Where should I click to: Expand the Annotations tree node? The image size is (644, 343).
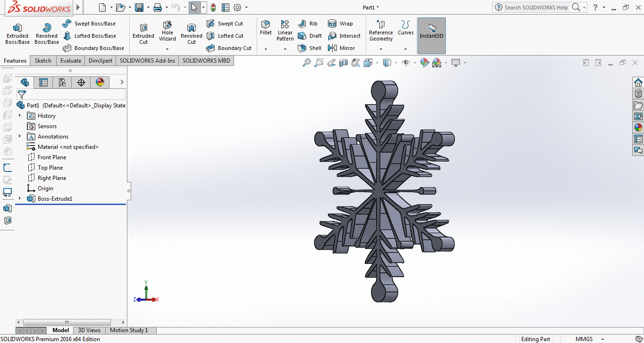[x=19, y=136]
